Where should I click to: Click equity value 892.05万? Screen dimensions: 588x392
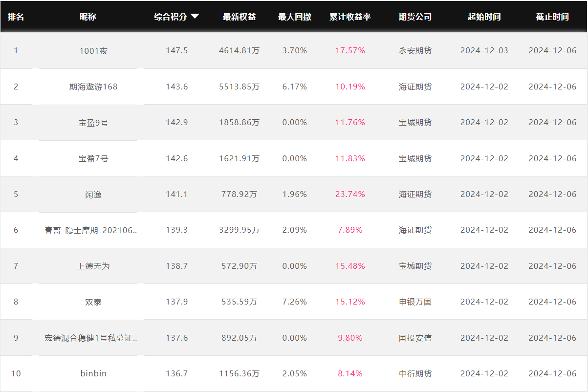[x=239, y=338]
